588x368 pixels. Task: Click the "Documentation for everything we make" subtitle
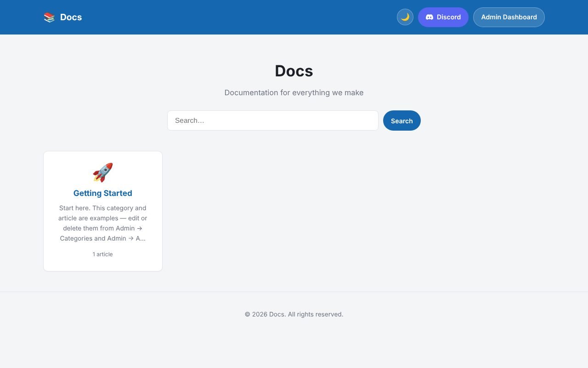click(x=294, y=92)
